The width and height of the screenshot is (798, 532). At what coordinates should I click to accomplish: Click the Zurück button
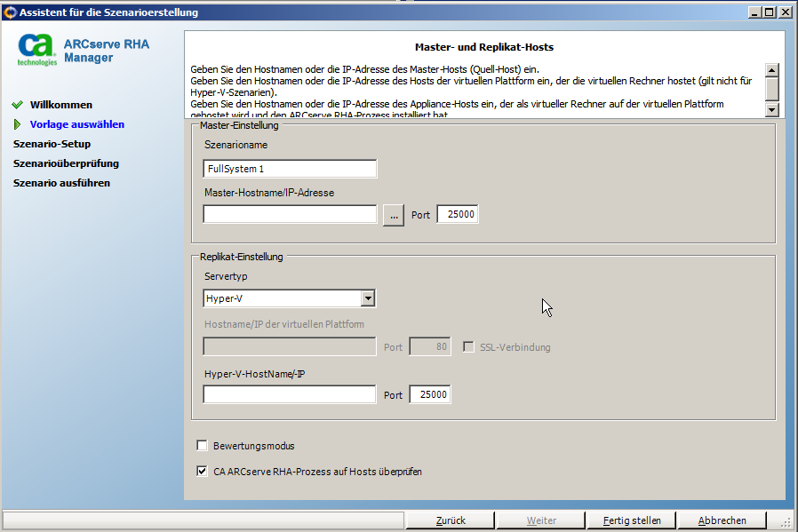coord(451,520)
